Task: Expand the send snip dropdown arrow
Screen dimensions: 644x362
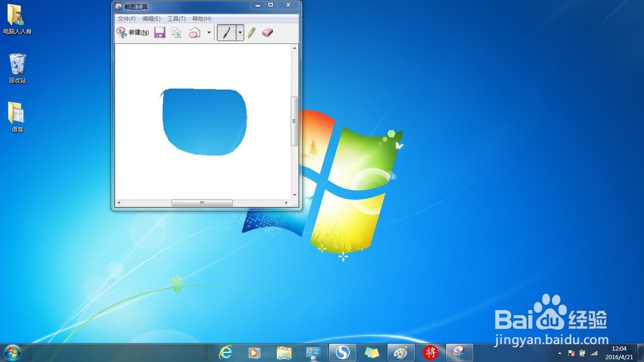Action: coord(209,32)
